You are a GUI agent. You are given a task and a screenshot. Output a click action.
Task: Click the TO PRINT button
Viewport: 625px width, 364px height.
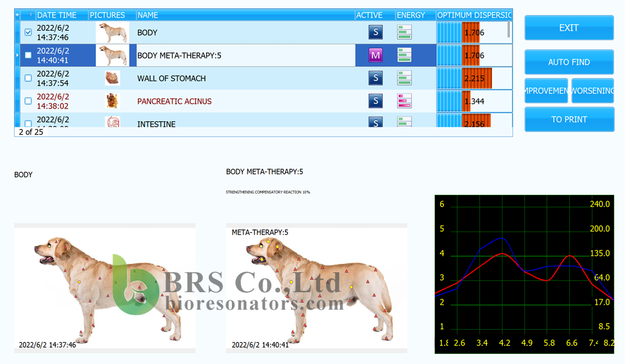tap(569, 119)
